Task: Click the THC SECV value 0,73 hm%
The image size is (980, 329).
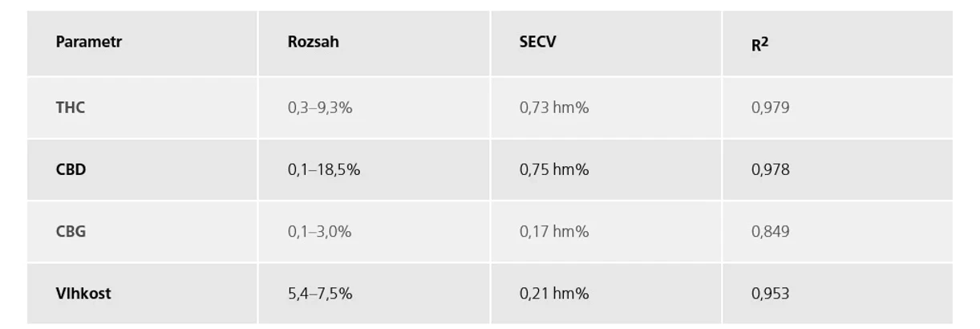Action: point(554,108)
